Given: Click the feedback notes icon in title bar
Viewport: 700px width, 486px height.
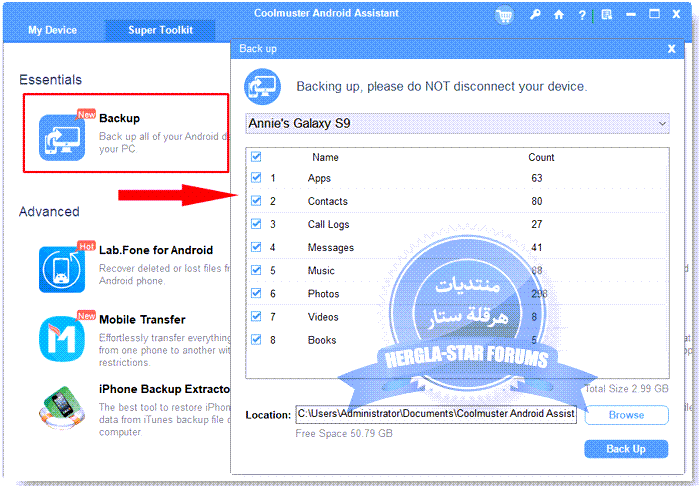Looking at the screenshot, I should coord(606,15).
